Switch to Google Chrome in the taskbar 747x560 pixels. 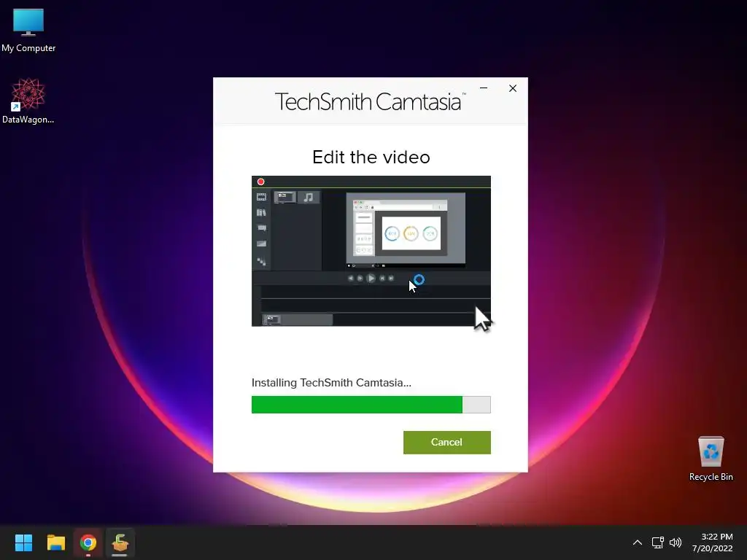tap(88, 542)
